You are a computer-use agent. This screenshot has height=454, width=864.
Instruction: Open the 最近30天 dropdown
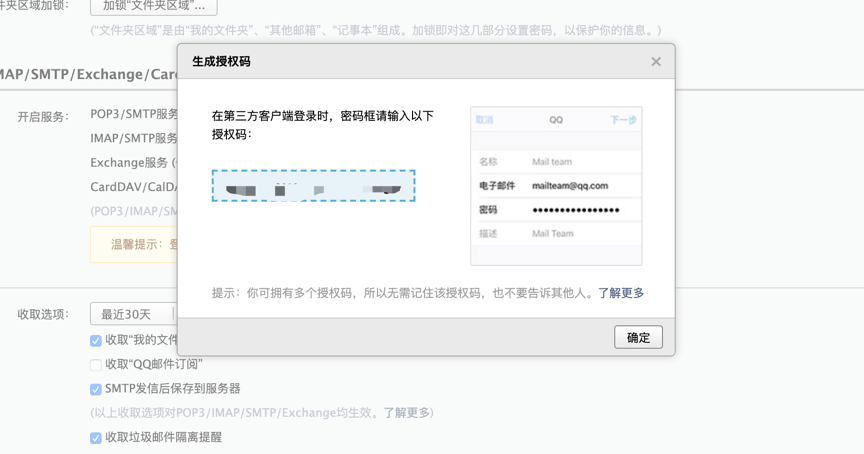(133, 314)
